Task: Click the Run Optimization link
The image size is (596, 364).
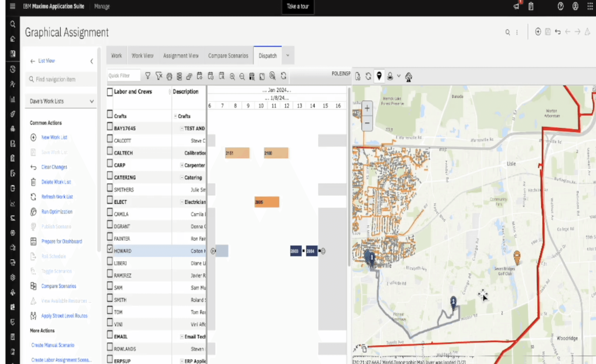Action: pos(57,212)
